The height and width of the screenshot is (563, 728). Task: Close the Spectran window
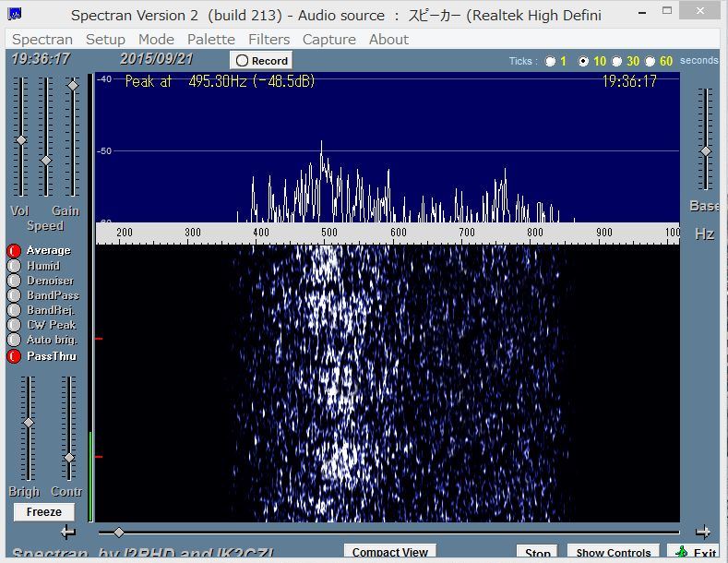click(699, 11)
